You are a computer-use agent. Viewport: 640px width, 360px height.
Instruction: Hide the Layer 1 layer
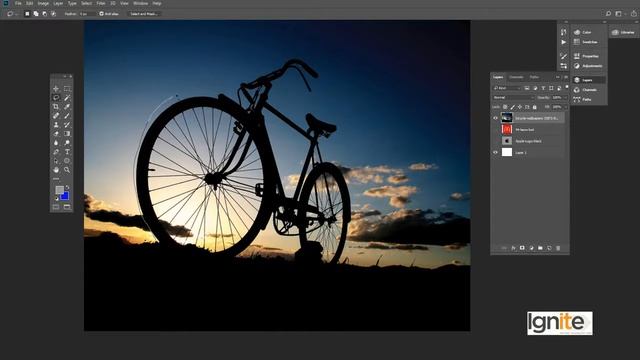coord(496,152)
